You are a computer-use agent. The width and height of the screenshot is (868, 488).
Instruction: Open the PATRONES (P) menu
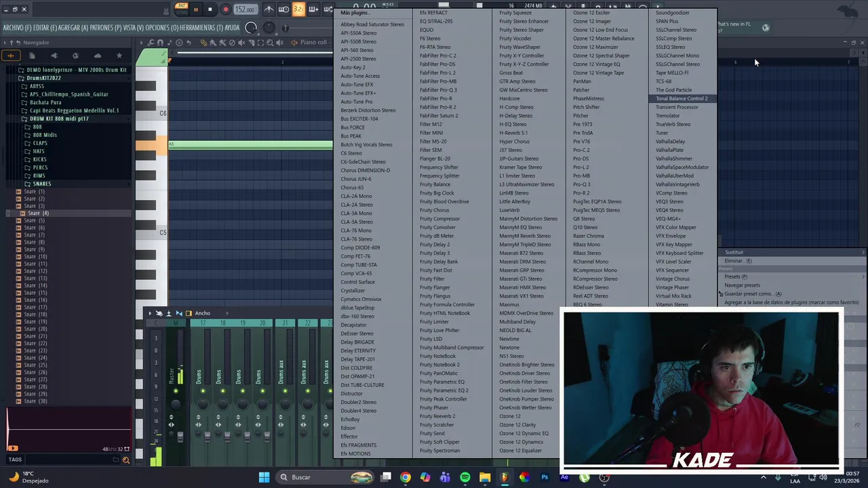[x=106, y=28]
